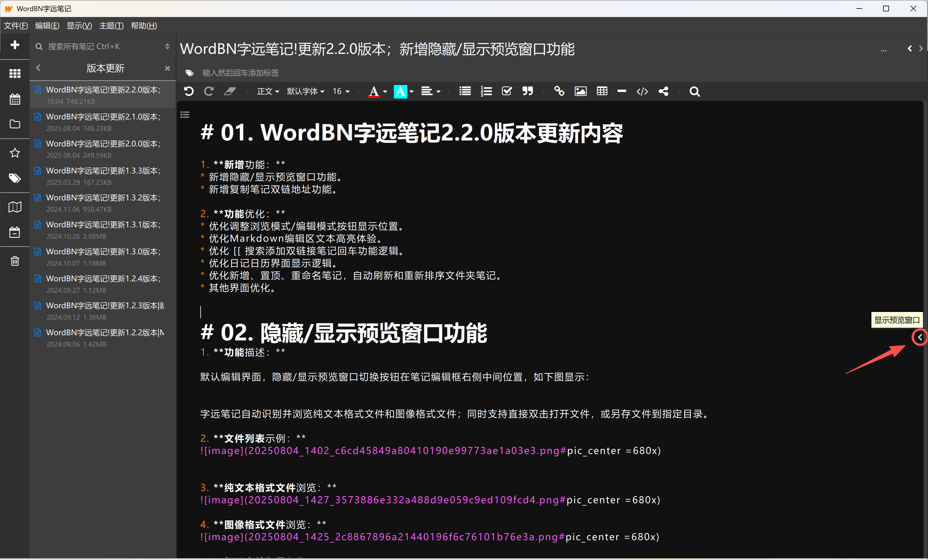Select note 更新2.0.0版本
The image size is (928, 560).
[103, 149]
